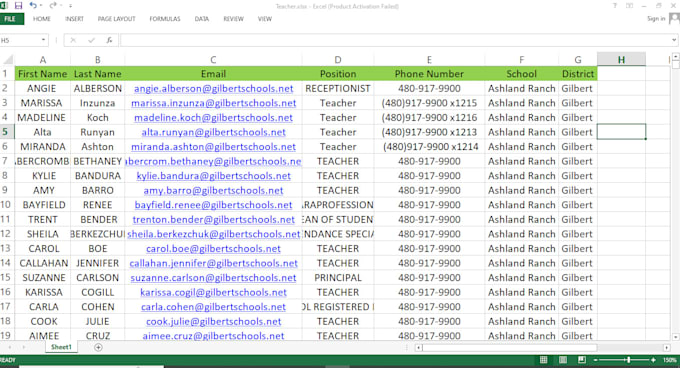This screenshot has width=680, height=368.
Task: Open angie.alberson@gilbertschools.net email link
Action: coord(213,89)
